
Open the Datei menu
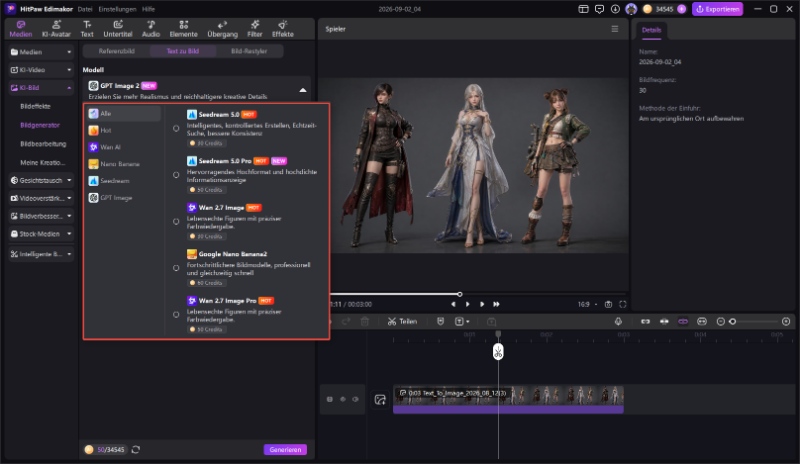85,9
